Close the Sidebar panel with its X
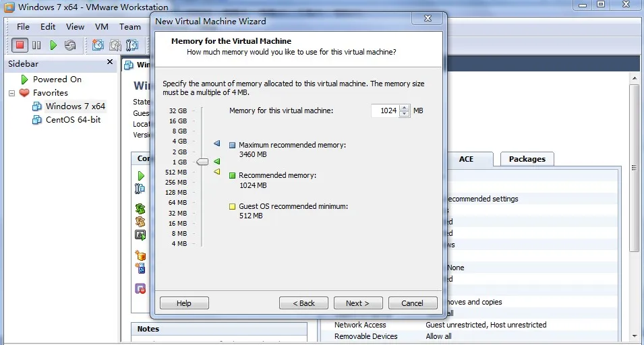The image size is (644, 345). pyautogui.click(x=110, y=62)
